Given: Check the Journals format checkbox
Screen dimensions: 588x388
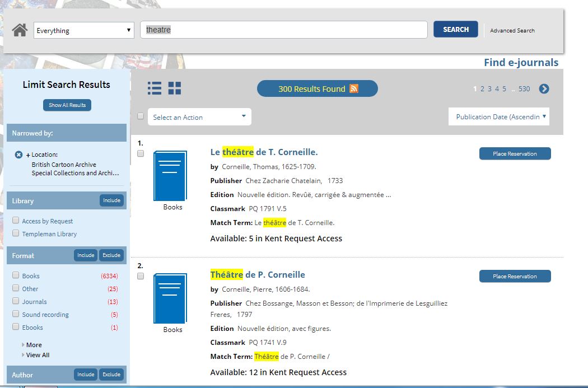Looking at the screenshot, I should click(16, 301).
